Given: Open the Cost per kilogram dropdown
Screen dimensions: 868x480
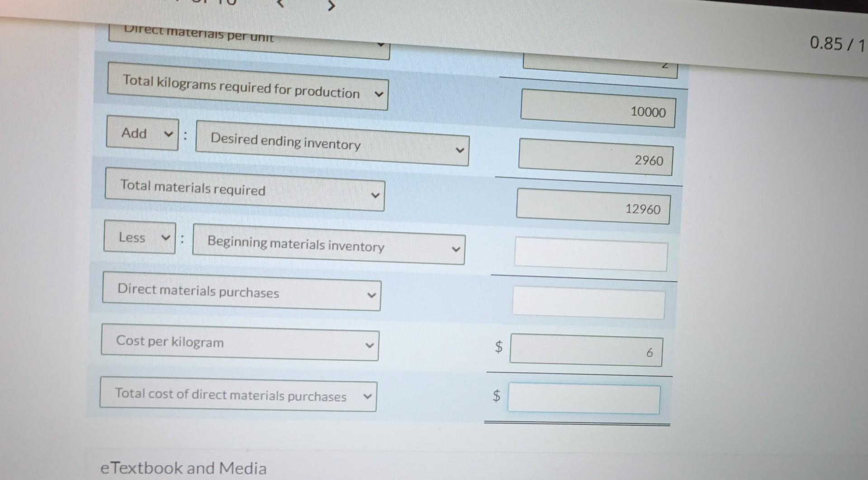Looking at the screenshot, I should pyautogui.click(x=240, y=343).
